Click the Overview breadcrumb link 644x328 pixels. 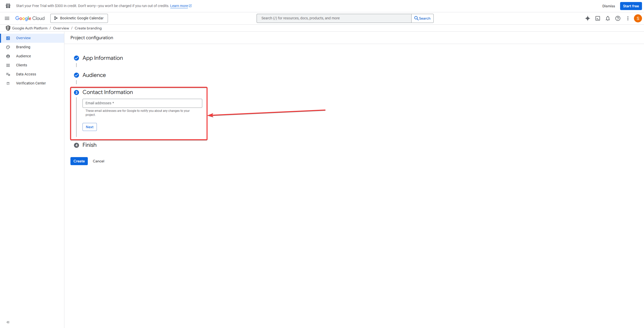(61, 28)
